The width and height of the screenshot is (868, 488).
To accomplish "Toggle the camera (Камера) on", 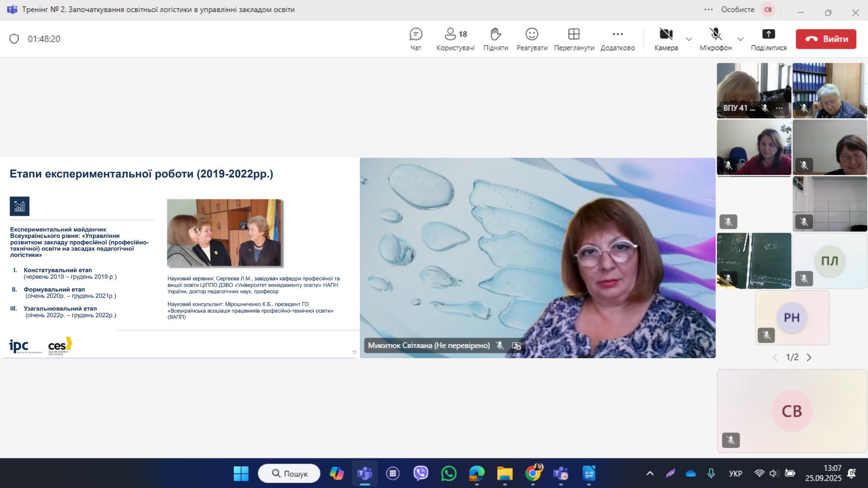I will (x=666, y=34).
